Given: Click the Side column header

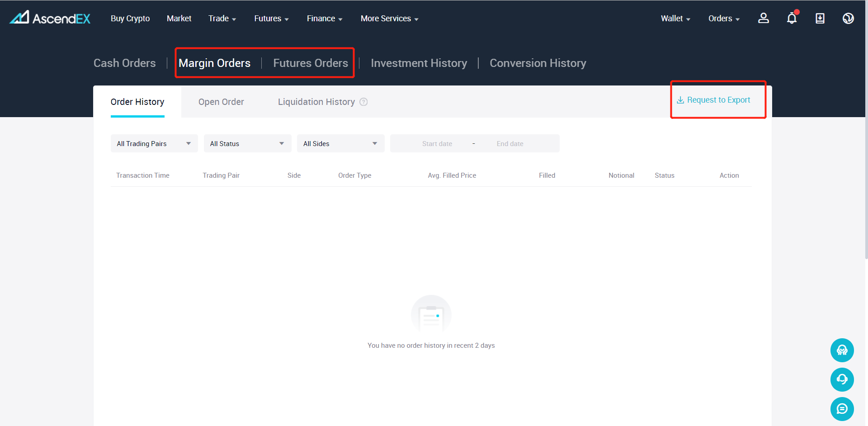Looking at the screenshot, I should click(294, 175).
